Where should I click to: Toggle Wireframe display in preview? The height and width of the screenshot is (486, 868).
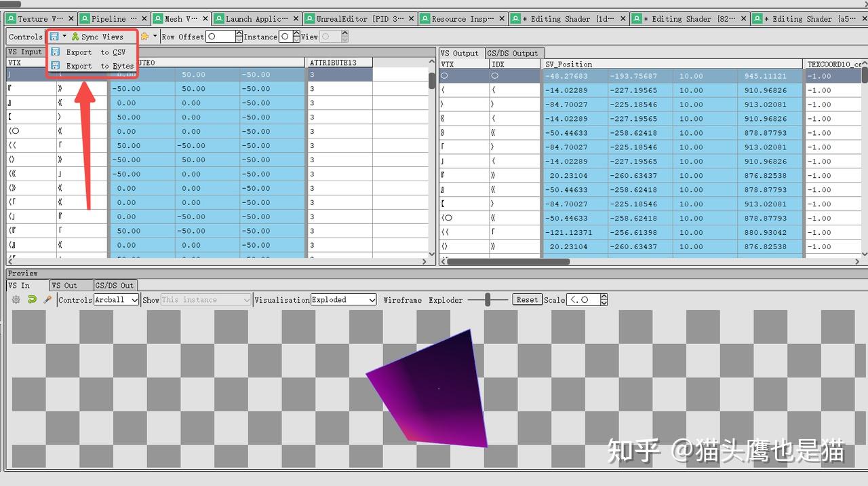coord(403,299)
